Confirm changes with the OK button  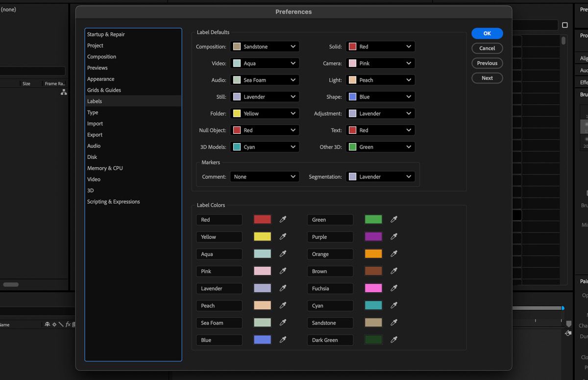(x=487, y=33)
